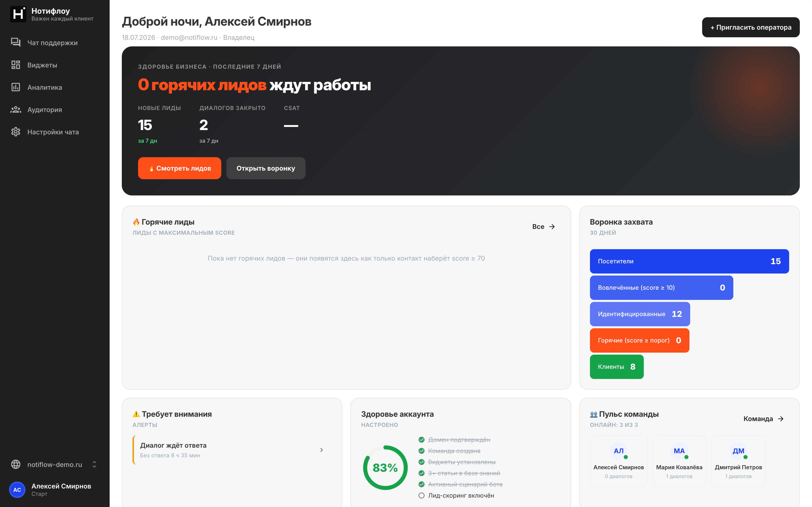Expand the Диалог ждёт ответа alert chevron
Image resolution: width=812 pixels, height=507 pixels.
click(x=322, y=450)
